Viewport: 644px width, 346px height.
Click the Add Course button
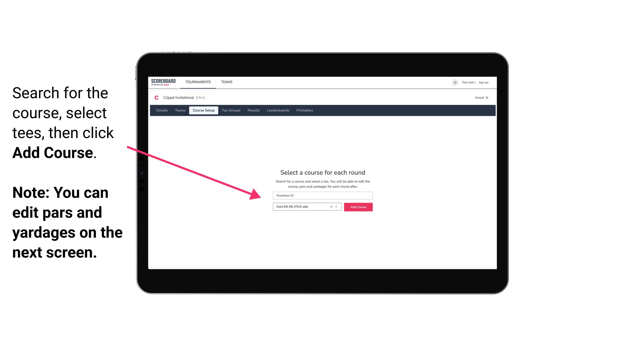pos(358,207)
